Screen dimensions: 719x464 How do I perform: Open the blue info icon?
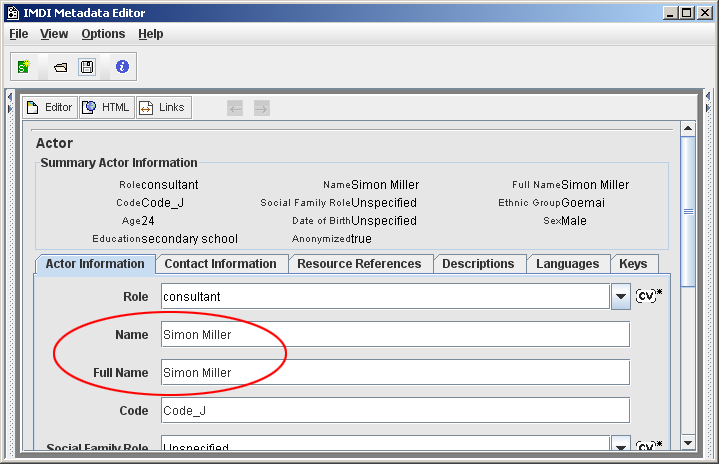(122, 67)
